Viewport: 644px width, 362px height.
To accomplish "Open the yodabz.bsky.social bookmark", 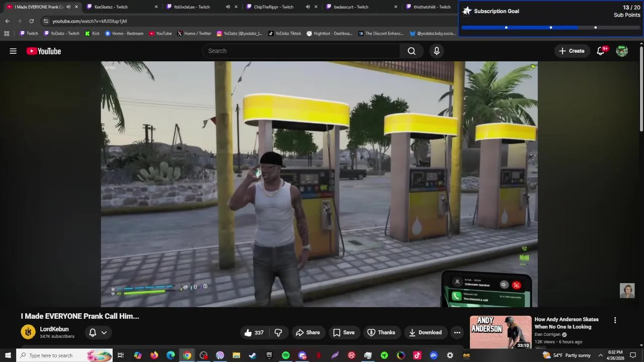I will 432,34.
